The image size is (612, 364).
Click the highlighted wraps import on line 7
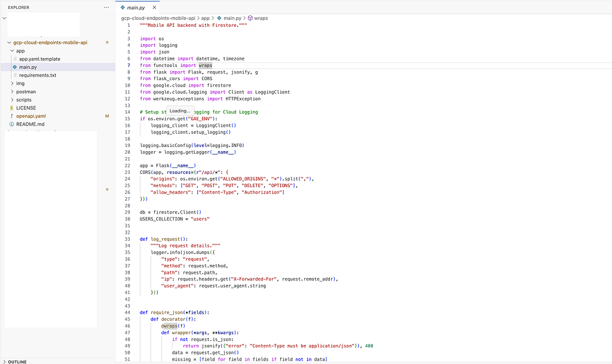206,66
